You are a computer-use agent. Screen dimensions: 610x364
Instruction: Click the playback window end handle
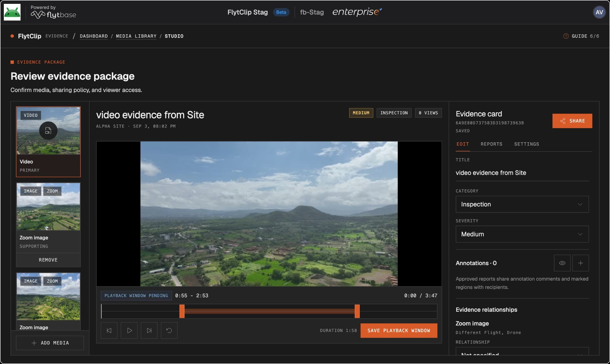357,311
